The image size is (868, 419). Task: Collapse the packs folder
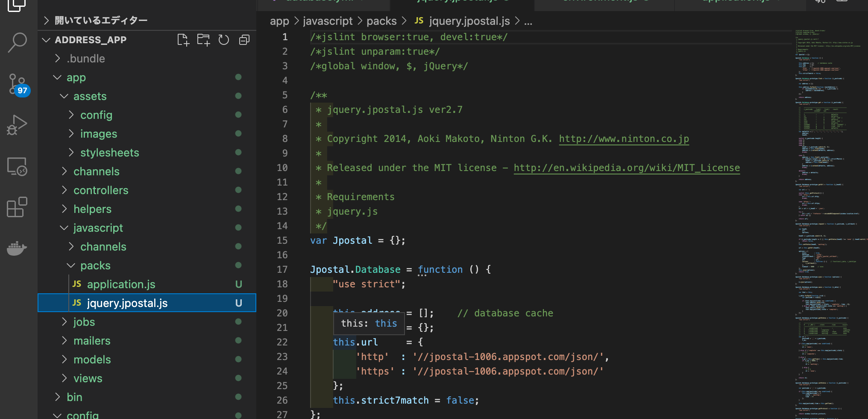71,266
